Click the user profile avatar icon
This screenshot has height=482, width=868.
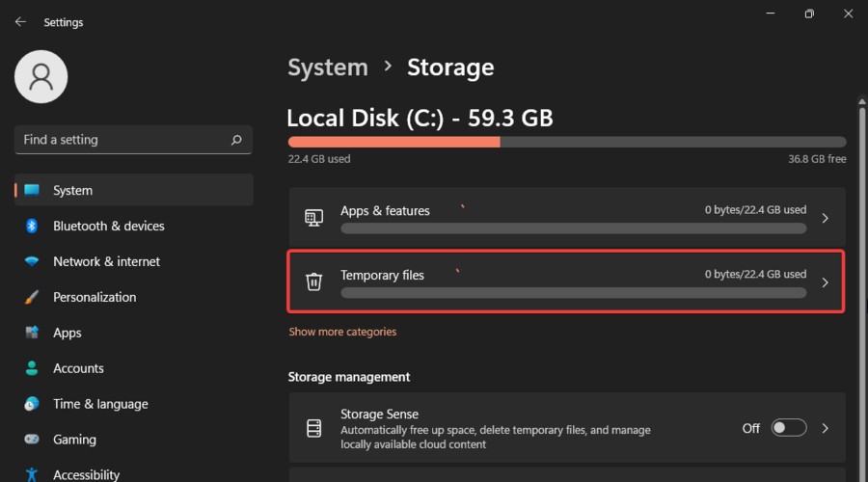[x=41, y=77]
